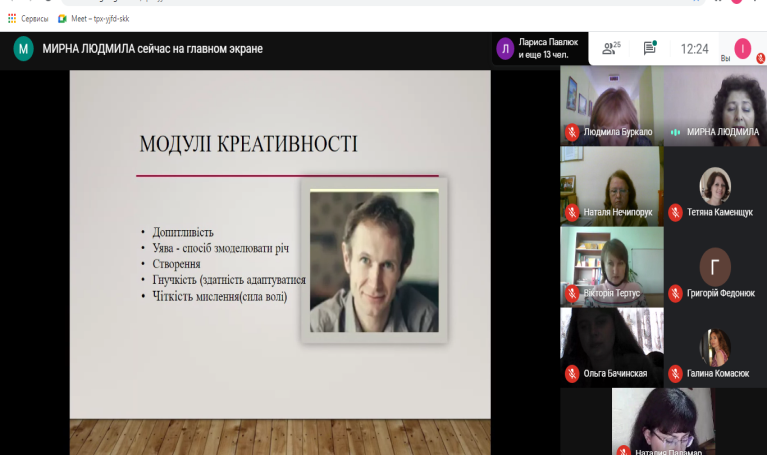Screen dimensions: 767x455
Task: Click speaking indicator on МИРНА ЛЮДМИЛА's tile
Action: click(676, 132)
